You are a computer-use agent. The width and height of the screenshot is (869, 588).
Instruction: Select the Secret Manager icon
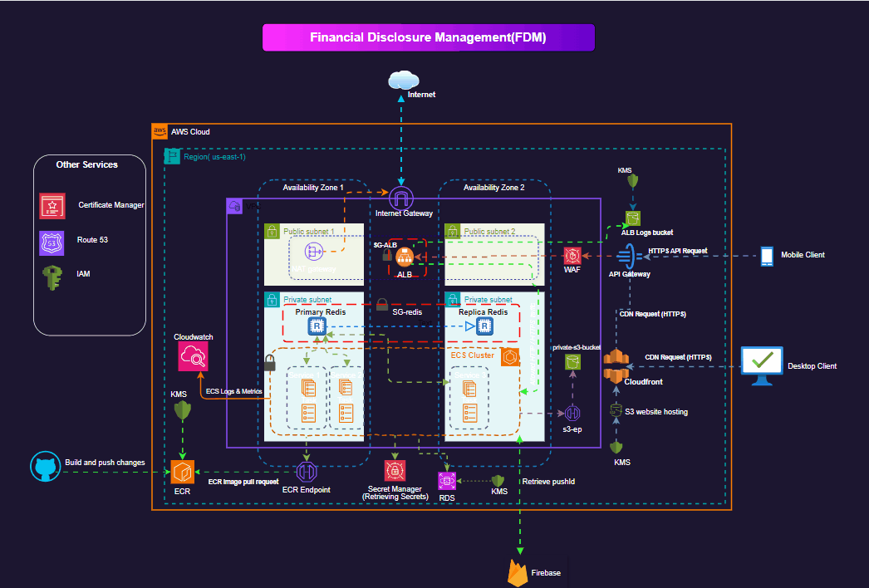pyautogui.click(x=395, y=471)
